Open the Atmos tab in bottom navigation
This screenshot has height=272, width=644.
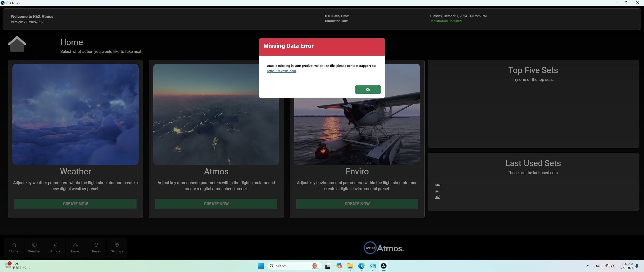(x=55, y=248)
